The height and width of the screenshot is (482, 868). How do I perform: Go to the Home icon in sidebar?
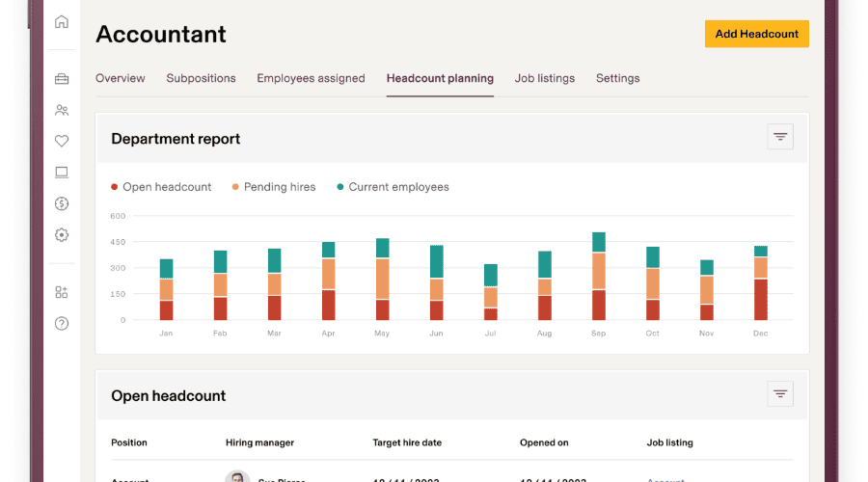pos(62,22)
